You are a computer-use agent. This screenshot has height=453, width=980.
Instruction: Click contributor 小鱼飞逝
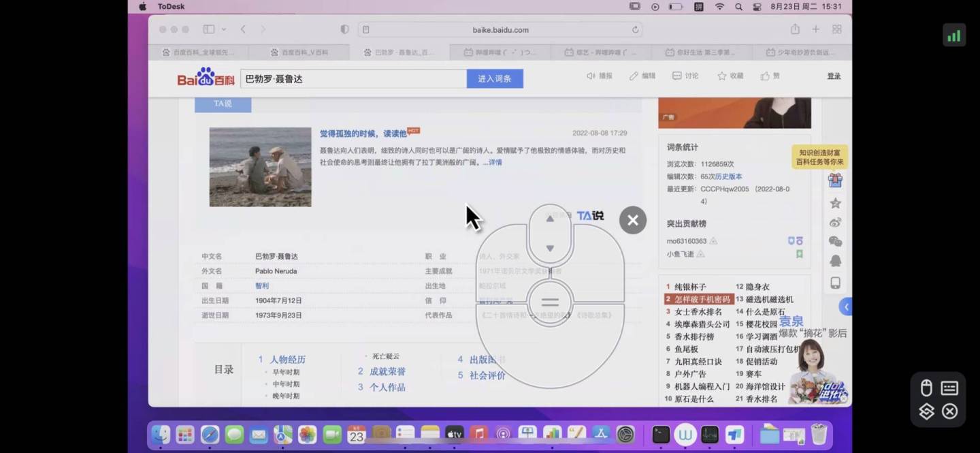click(681, 254)
